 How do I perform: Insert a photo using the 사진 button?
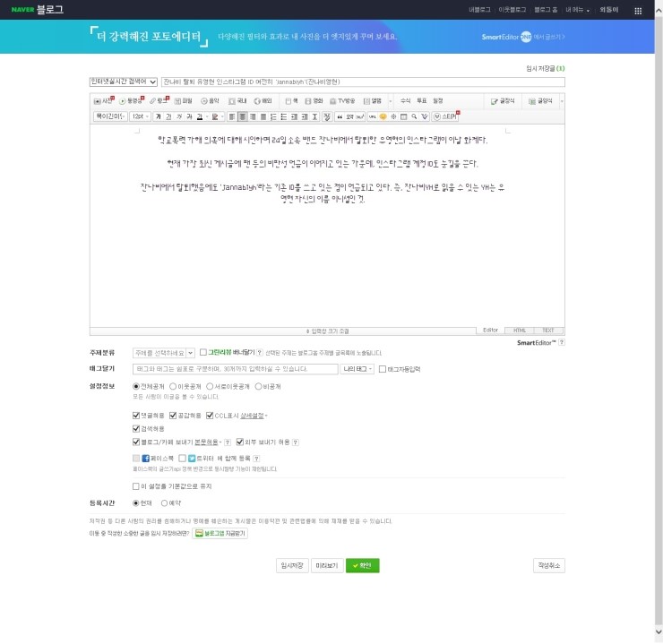104,101
